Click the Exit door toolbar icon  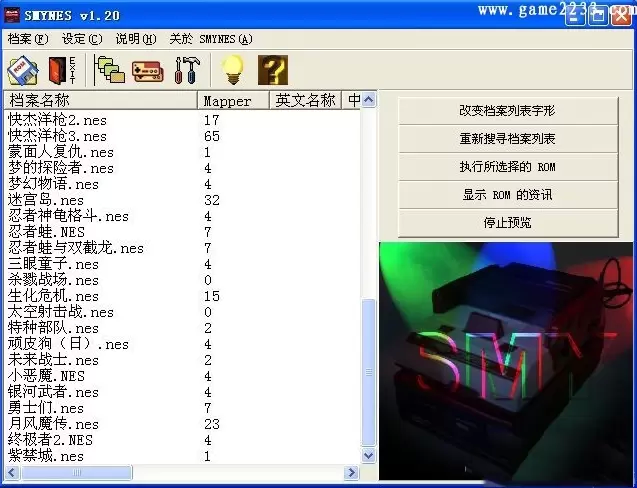tap(61, 70)
